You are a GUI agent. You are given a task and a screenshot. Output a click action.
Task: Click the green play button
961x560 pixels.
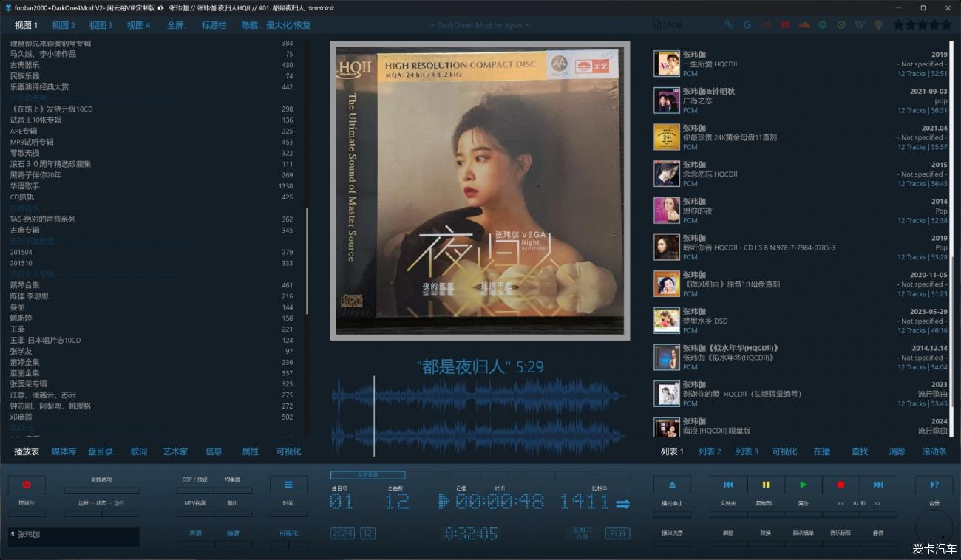click(x=804, y=485)
